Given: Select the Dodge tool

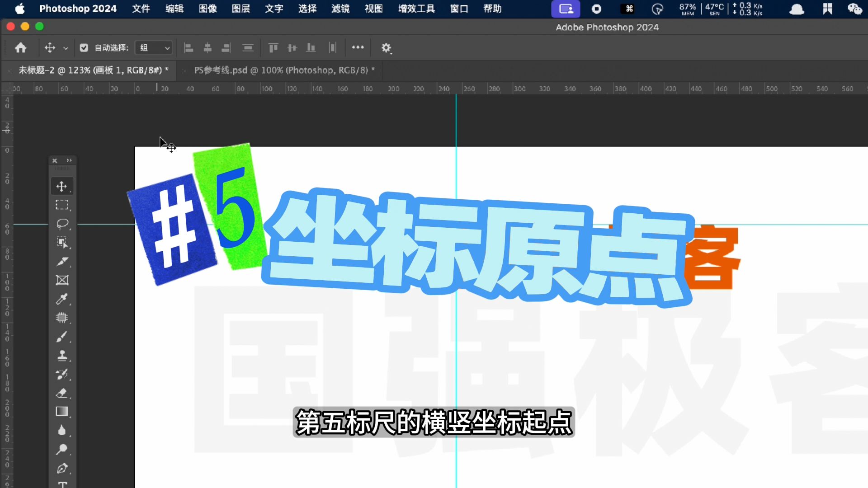Looking at the screenshot, I should (62, 449).
